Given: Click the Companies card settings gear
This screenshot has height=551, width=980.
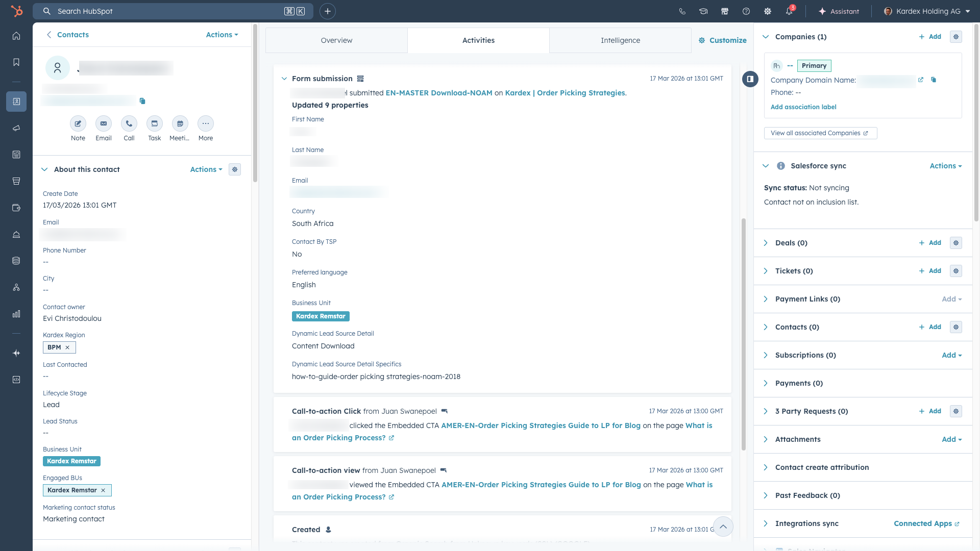Looking at the screenshot, I should (955, 37).
